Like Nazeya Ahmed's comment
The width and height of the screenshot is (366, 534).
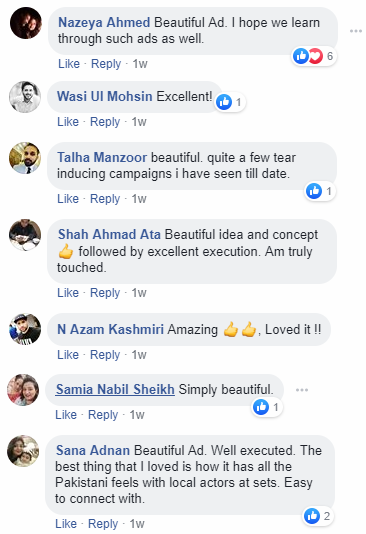pyautogui.click(x=69, y=64)
